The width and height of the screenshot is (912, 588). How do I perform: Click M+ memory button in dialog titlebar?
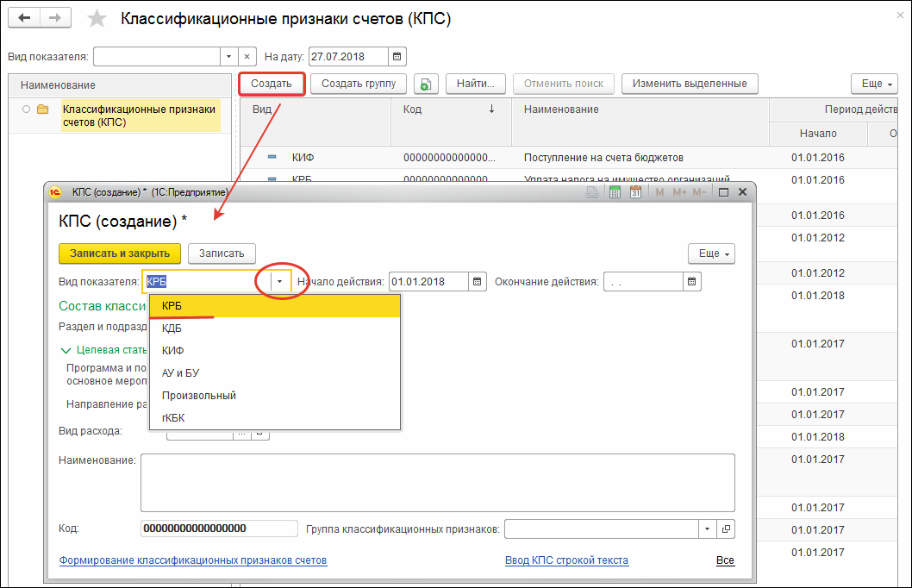click(x=679, y=192)
